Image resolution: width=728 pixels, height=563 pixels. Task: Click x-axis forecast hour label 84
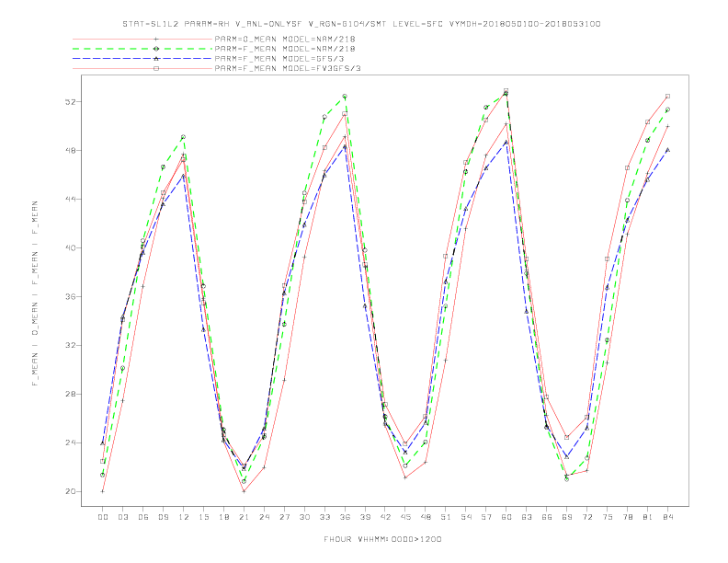[x=668, y=517]
